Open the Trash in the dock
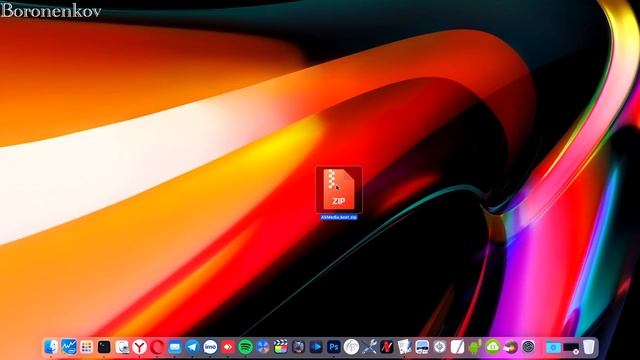Viewport: 640px width, 360px height. click(x=589, y=347)
